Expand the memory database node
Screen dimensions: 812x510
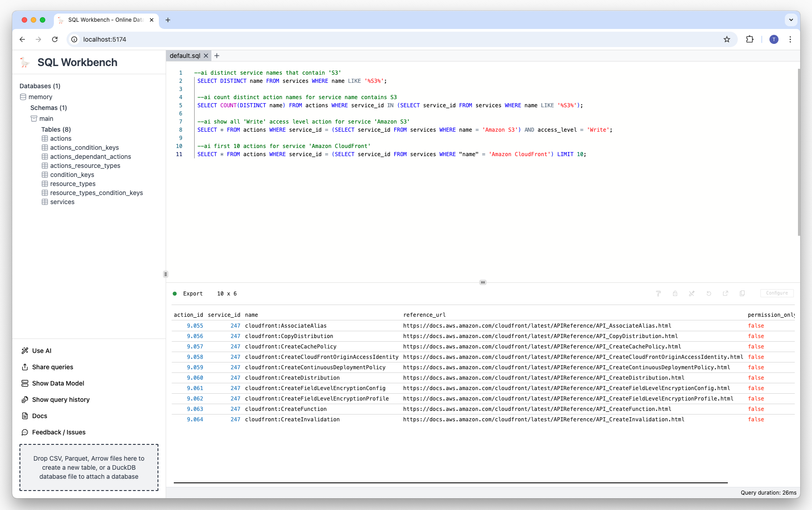pyautogui.click(x=40, y=97)
